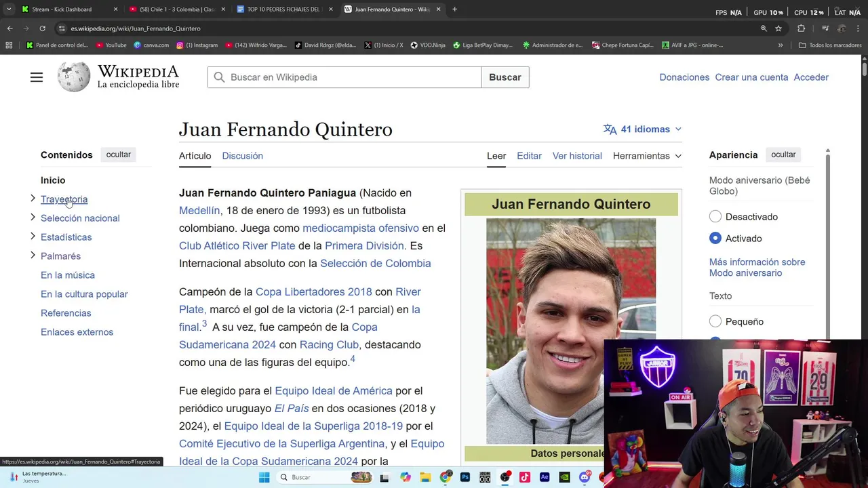Viewport: 868px width, 488px height.
Task: Open the Liga BetPlay Dimayor bookmark
Action: (482, 45)
